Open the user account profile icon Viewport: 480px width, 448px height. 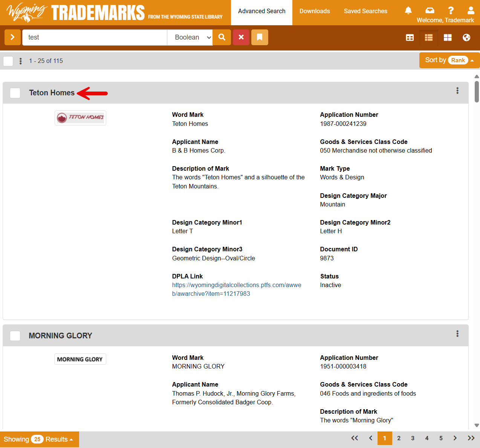click(471, 10)
